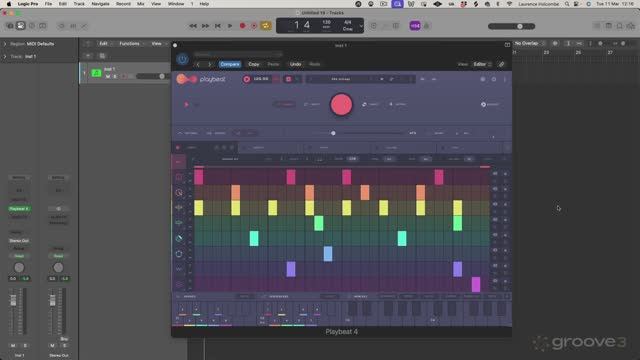Toggle the Library panel icon

(x=10, y=26)
